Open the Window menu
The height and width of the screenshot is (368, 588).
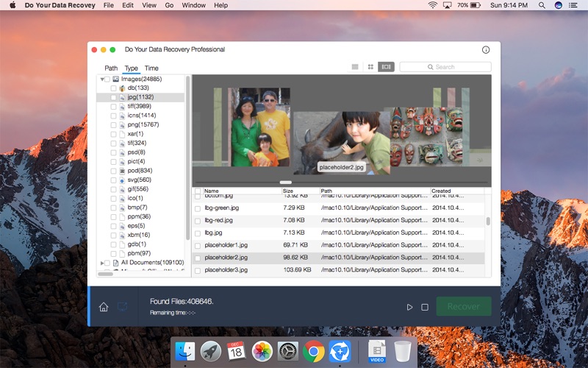click(194, 5)
